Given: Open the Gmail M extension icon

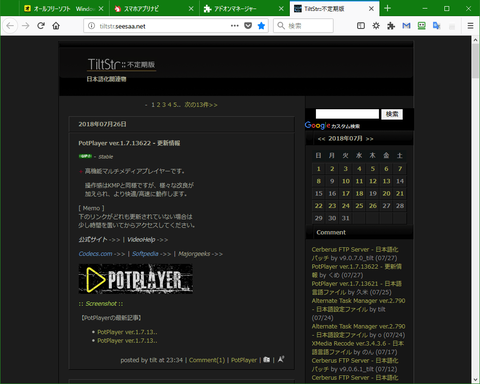Looking at the screenshot, I should pyautogui.click(x=406, y=26).
